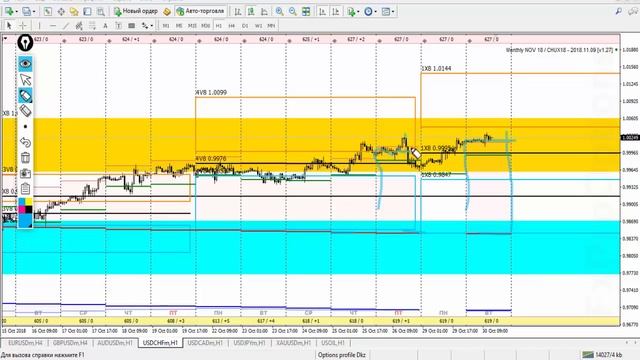The height and width of the screenshot is (360, 640).
Task: Open the Strategy Tester icon
Action: pos(101,12)
